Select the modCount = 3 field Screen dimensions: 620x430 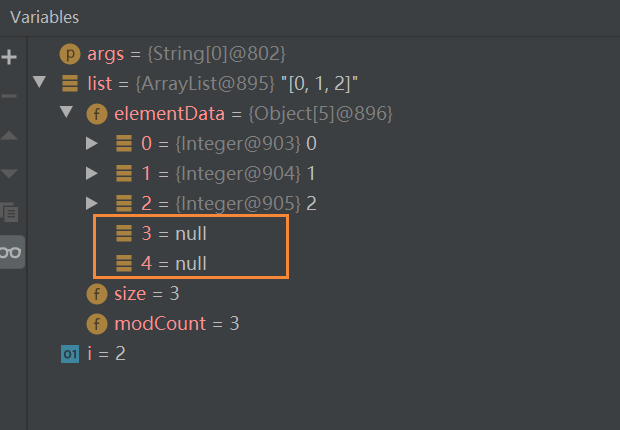[x=163, y=324]
